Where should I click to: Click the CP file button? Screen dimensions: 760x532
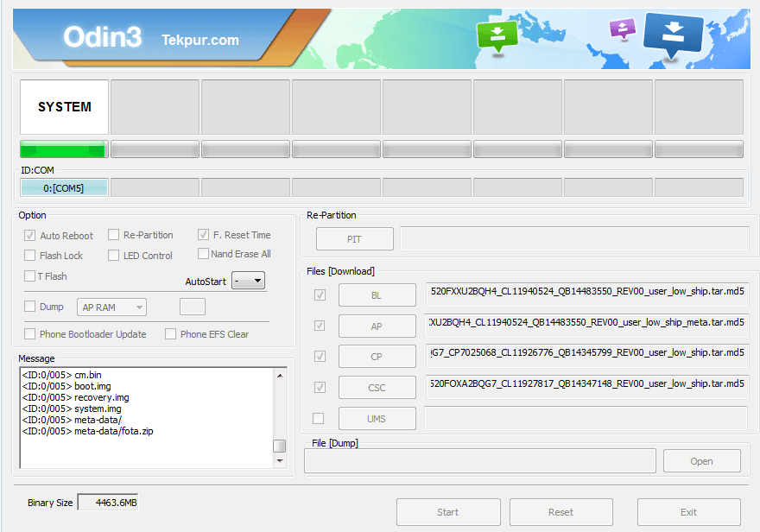click(377, 357)
